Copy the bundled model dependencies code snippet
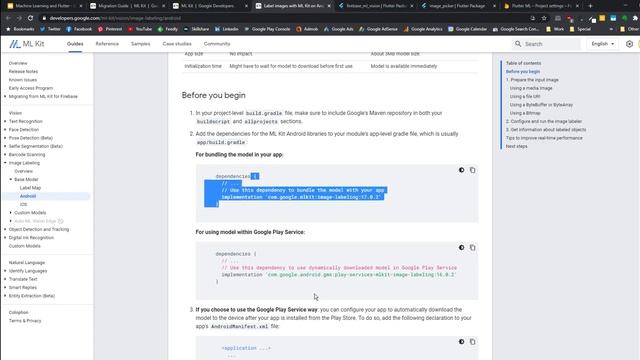This screenshot has height=360, width=640. tap(472, 170)
